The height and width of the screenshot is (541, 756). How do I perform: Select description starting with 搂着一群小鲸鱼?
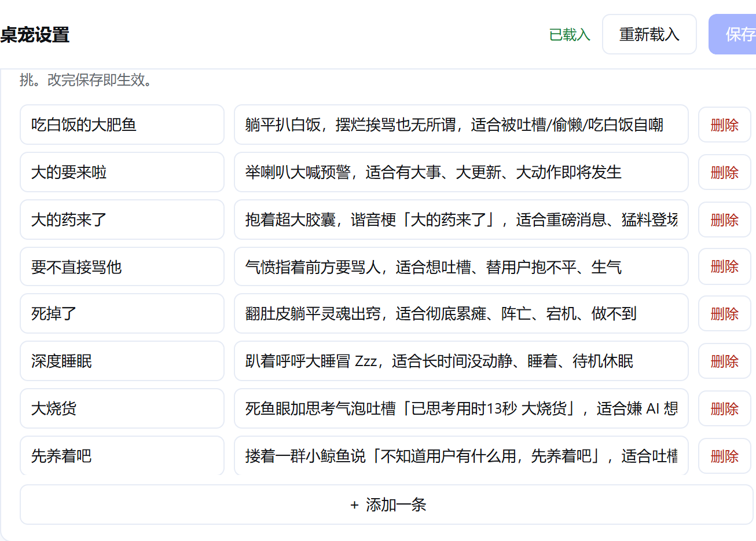(x=461, y=456)
